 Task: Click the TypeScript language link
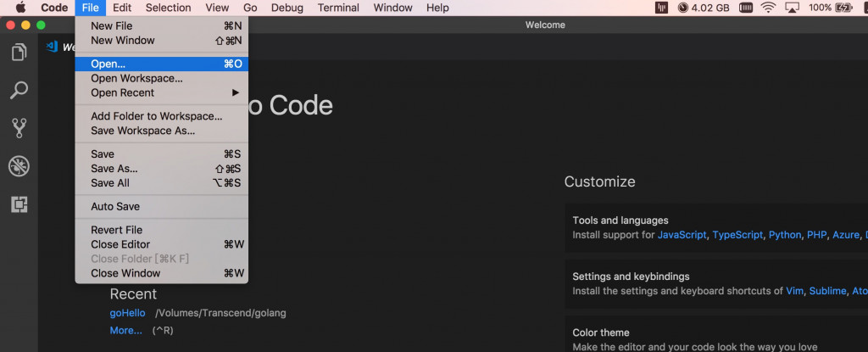tap(738, 235)
